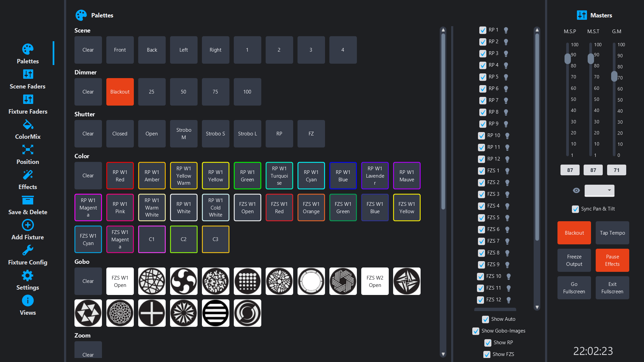Activate Freeze Output
This screenshot has height=362, width=644.
[x=574, y=260]
